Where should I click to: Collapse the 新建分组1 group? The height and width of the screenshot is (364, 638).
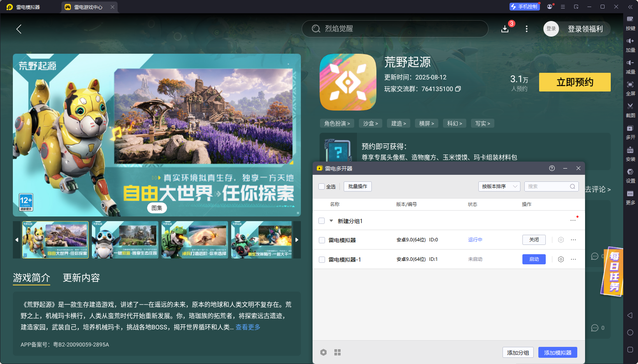click(x=330, y=221)
